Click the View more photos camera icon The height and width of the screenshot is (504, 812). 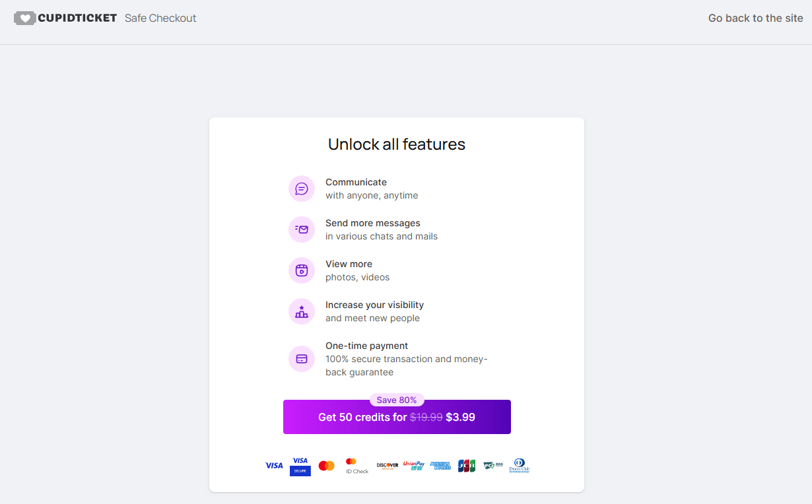click(302, 270)
